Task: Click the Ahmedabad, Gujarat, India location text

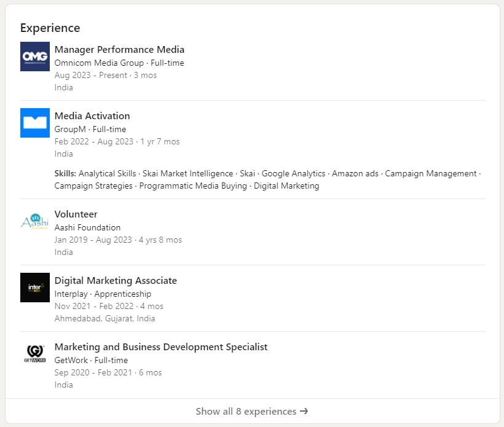Action: pos(104,318)
